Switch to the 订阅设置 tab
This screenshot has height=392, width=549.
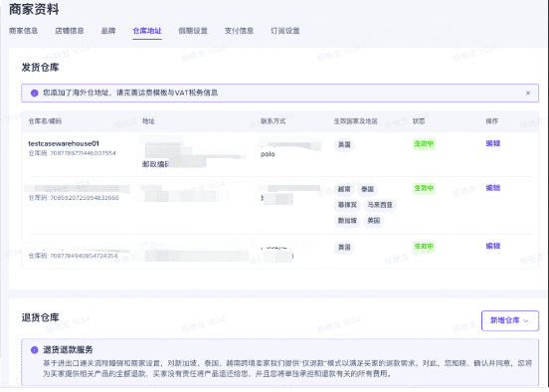[285, 31]
